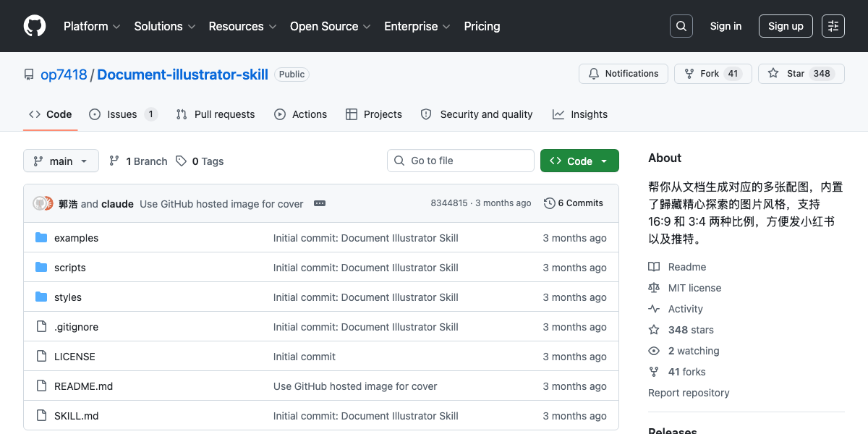Viewport: 868px width, 434px height.
Task: Click the Sign up button
Action: pyautogui.click(x=786, y=26)
